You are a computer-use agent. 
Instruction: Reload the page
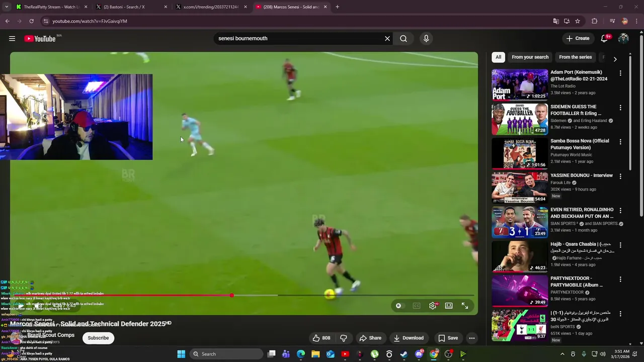31,21
